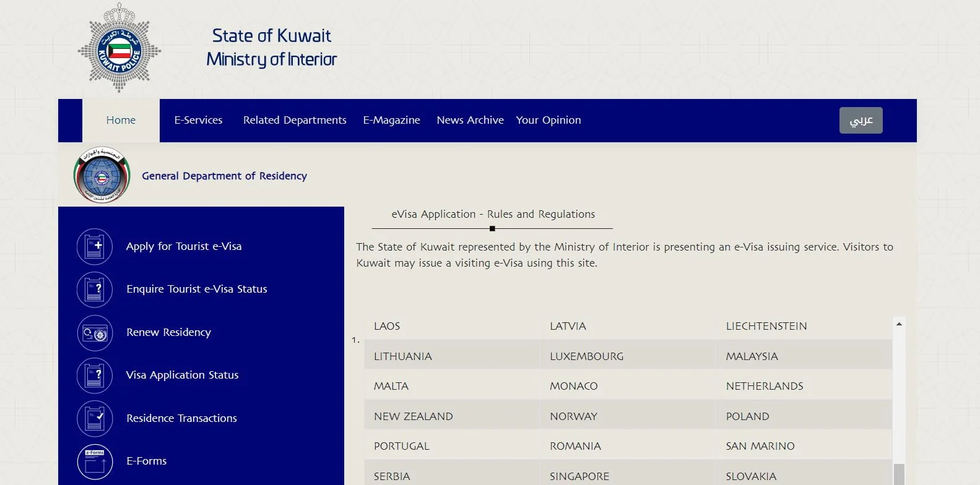980x485 pixels.
Task: Click the Visa Application Status icon
Action: coord(95,376)
